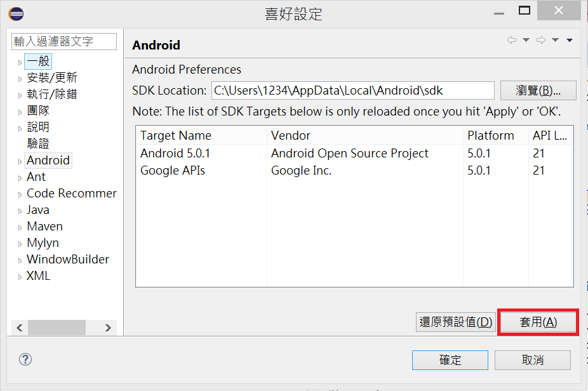
Task: Select the Mylyn preferences category
Action: tap(43, 243)
